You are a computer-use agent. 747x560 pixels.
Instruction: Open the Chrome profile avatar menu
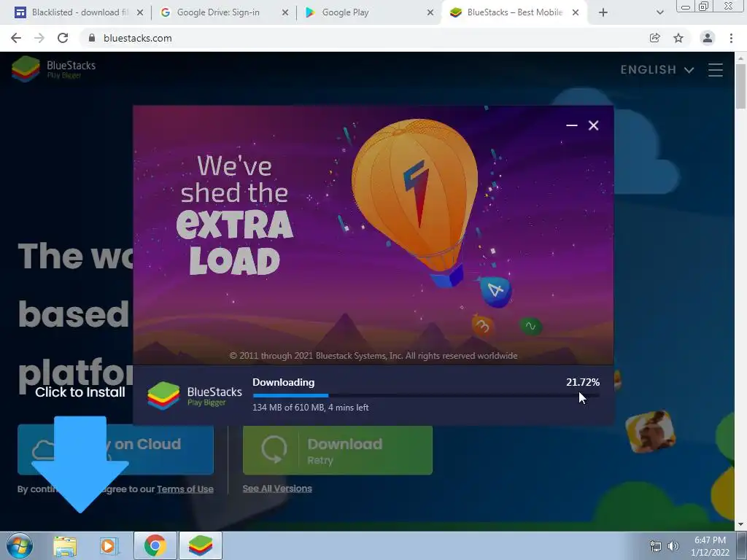pos(708,38)
